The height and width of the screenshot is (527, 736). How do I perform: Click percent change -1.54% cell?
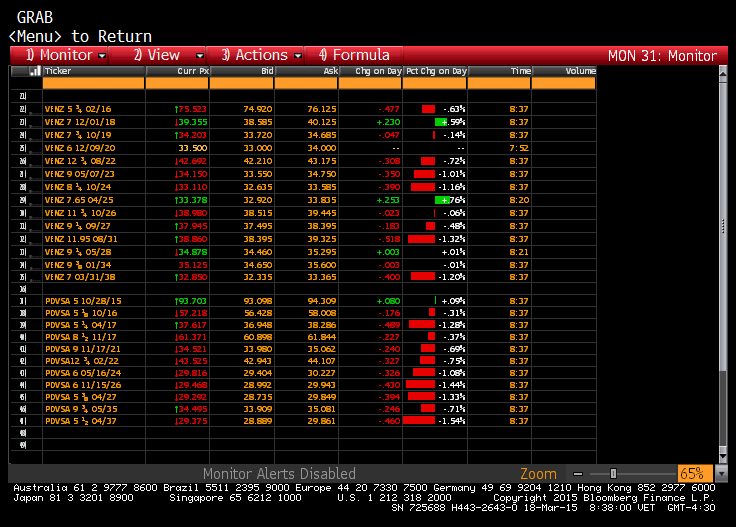tap(435, 421)
